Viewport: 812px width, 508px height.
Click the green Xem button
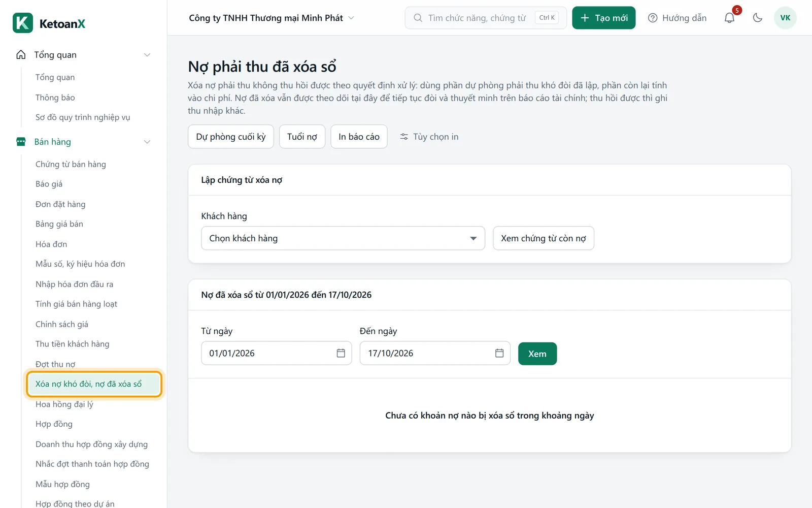pyautogui.click(x=537, y=354)
